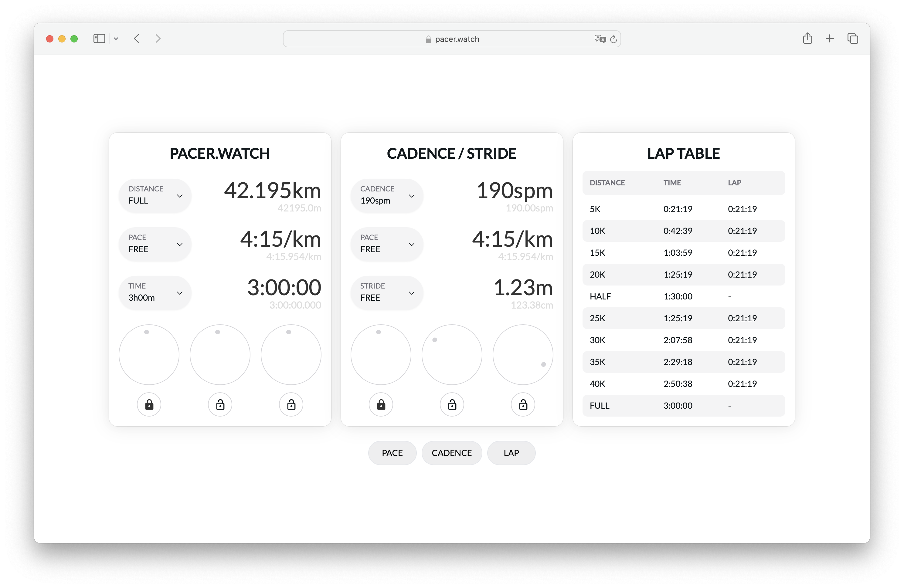
Task: Switch to the PACE tab at the bottom
Action: pos(392,453)
